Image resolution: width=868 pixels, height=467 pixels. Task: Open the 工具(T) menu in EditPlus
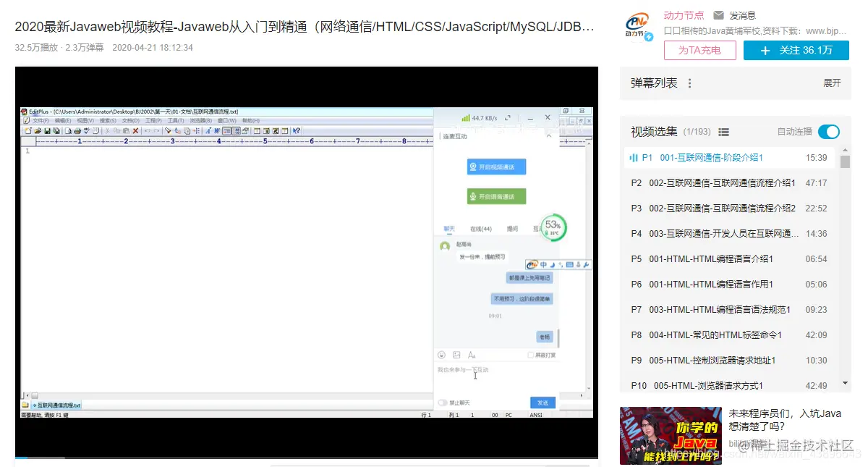coord(176,121)
